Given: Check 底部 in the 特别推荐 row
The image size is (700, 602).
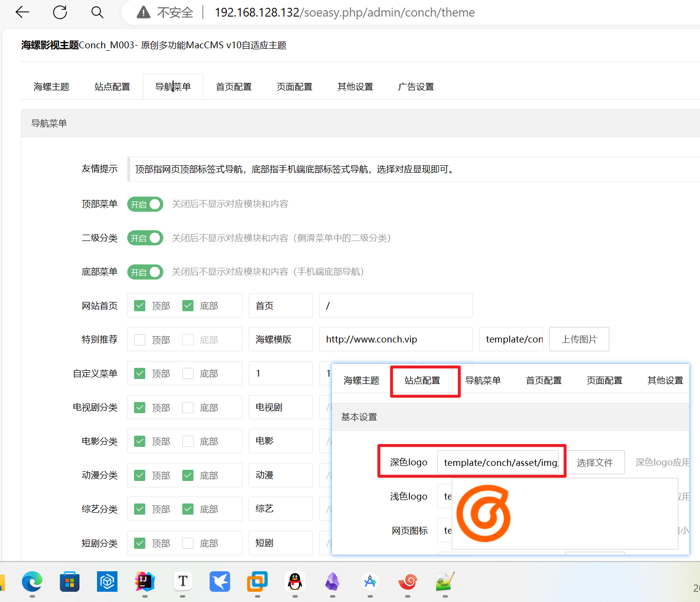Looking at the screenshot, I should click(x=188, y=340).
